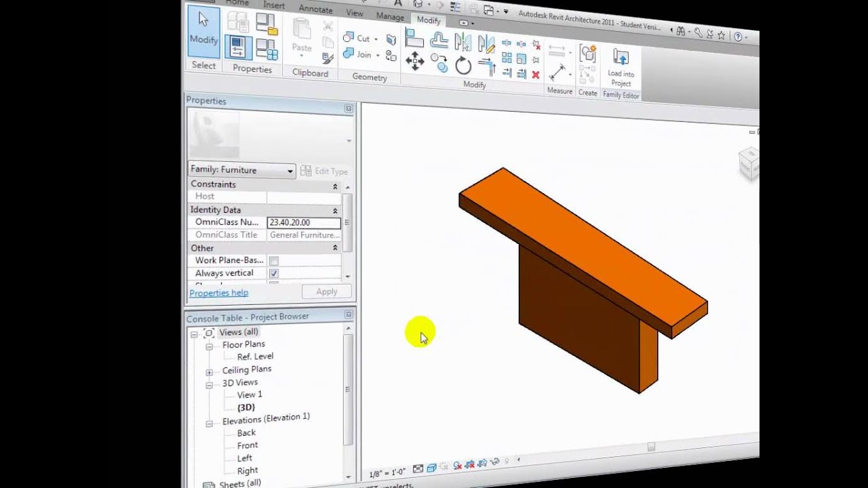
Task: Click the OmniClass Number field 23.40.20.00
Action: 304,222
